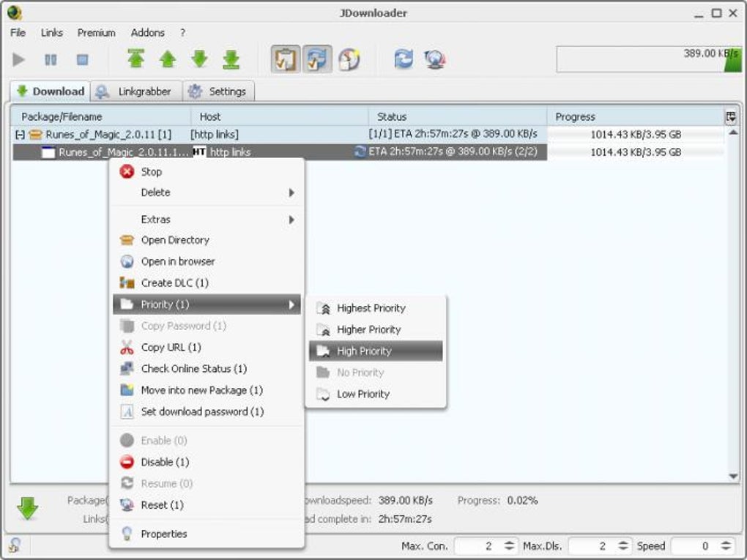Choose Move into new Package (1)
The width and height of the screenshot is (747, 560).
[x=207, y=390]
